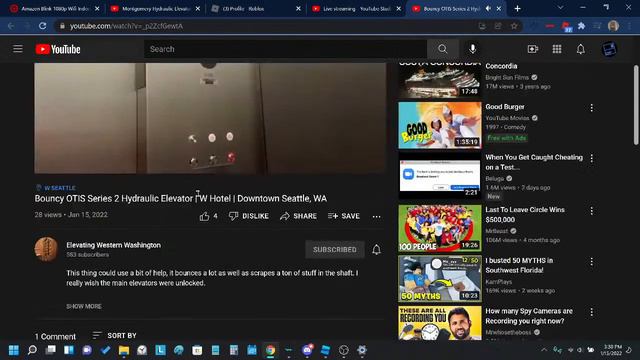Open Windows taskbar search
640x360 pixels.
(32, 350)
